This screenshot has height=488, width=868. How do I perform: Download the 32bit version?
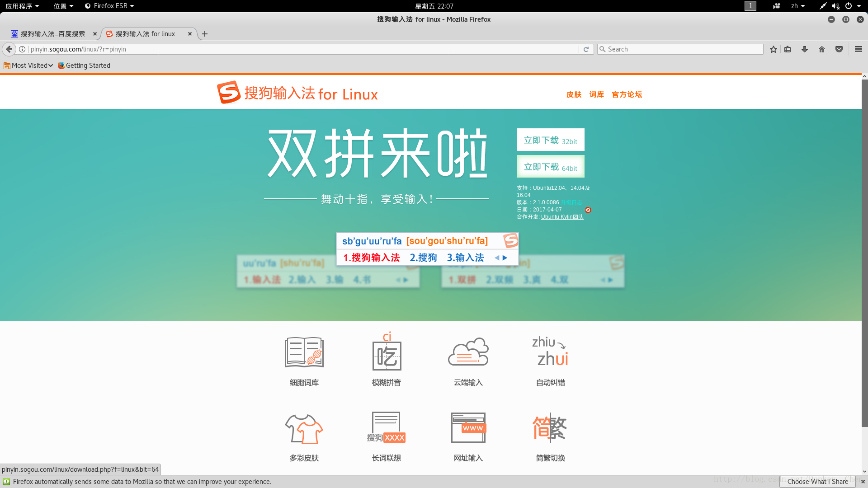[x=550, y=140]
